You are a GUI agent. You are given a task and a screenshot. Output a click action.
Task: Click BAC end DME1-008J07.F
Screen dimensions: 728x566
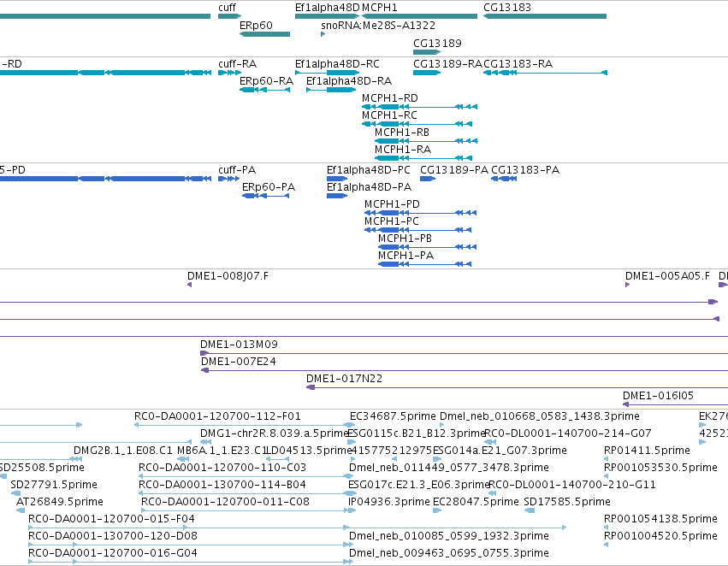point(189,285)
